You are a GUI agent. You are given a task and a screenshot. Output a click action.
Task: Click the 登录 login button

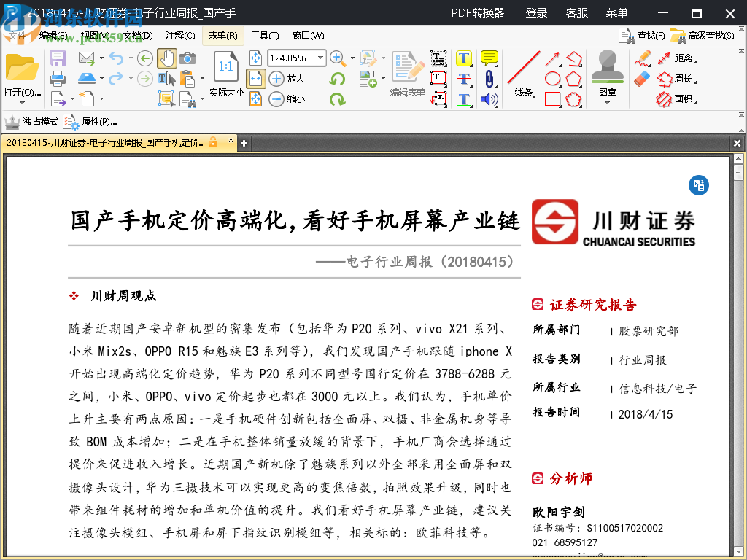[536, 13]
